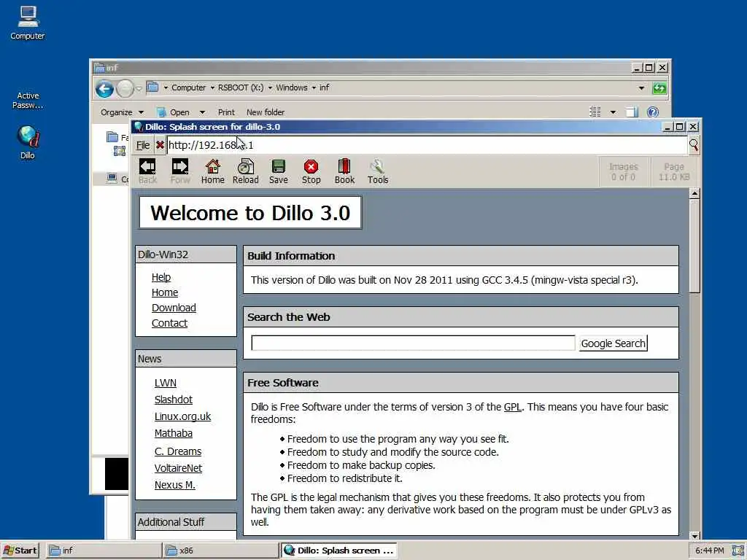Expand the arrow after Windows in breadcrumb

pos(314,87)
